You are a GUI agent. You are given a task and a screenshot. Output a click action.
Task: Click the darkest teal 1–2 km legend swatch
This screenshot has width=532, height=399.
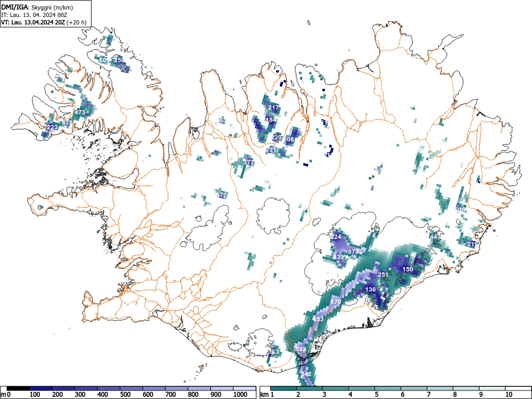284,388
